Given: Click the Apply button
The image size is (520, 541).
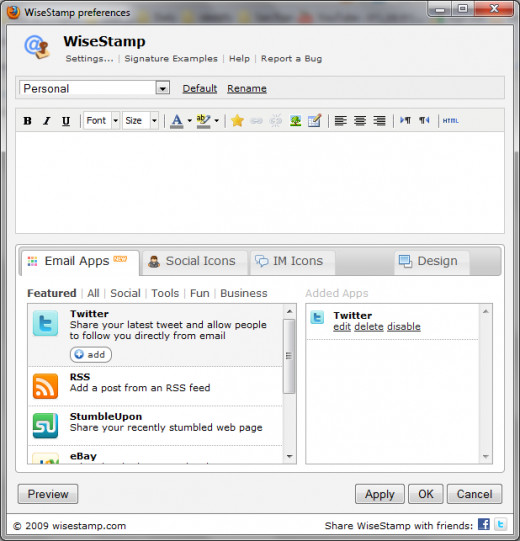Looking at the screenshot, I should point(380,494).
